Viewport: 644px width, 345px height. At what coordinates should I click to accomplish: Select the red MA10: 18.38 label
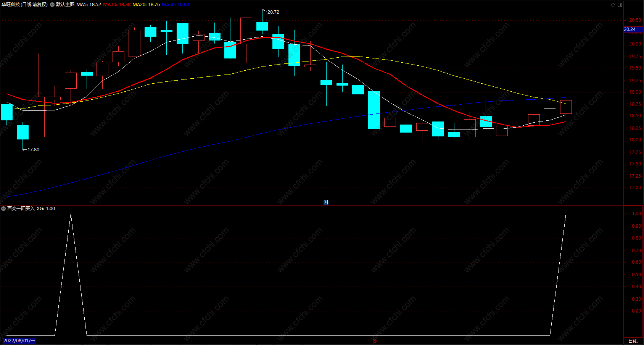117,5
